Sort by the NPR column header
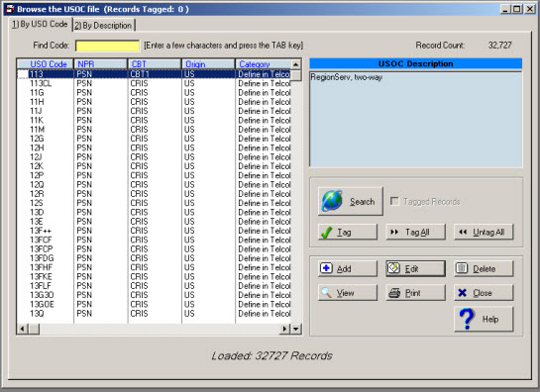The height and width of the screenshot is (392, 540). [x=100, y=64]
